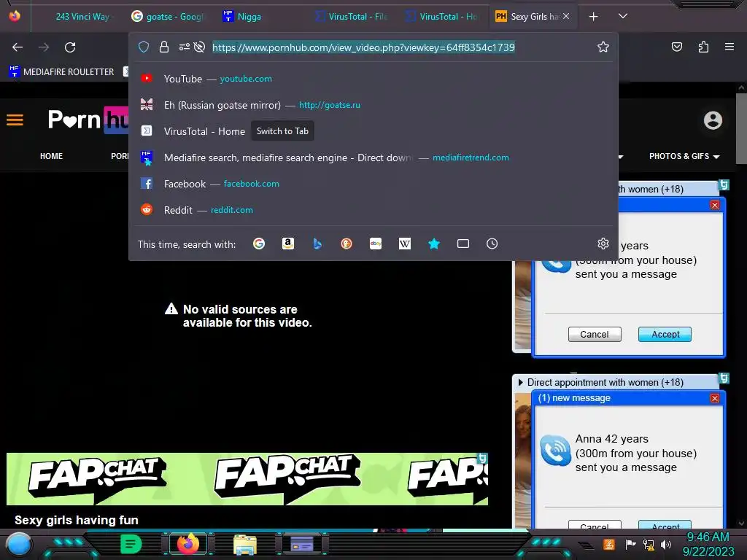Viewport: 747px width, 560px height.
Task: Open the taskbar clock showing 9:46 AM
Action: (708, 544)
